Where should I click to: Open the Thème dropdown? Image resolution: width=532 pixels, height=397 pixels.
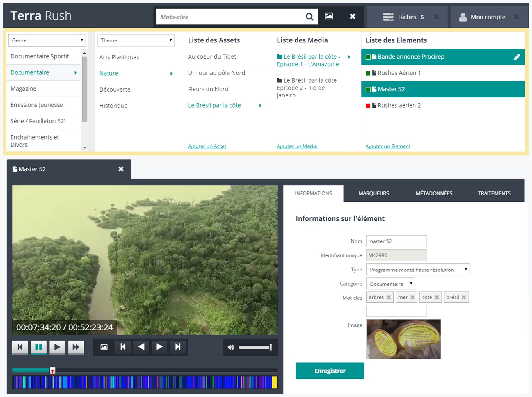(x=136, y=40)
